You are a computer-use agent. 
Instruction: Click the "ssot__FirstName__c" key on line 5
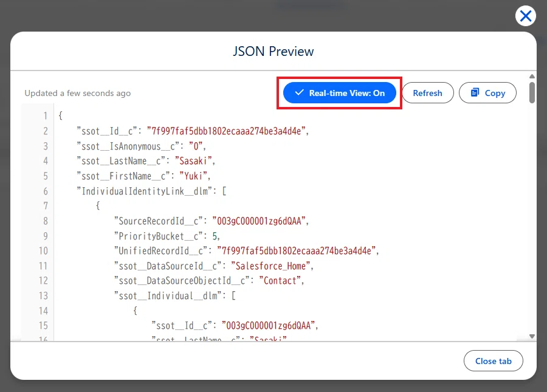click(x=124, y=176)
